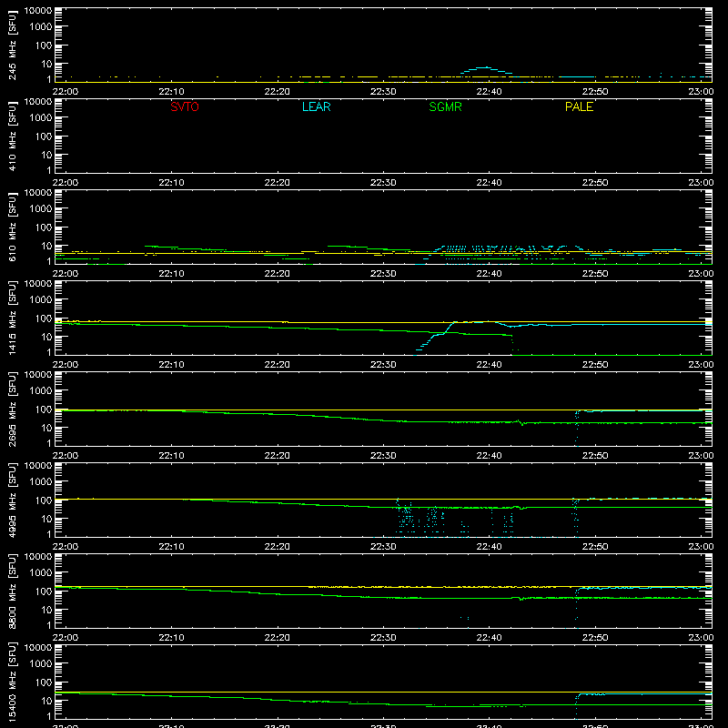Select the 610 MHz [SFU] axis label
Viewport: 728px width, 728px height.
tap(12, 227)
